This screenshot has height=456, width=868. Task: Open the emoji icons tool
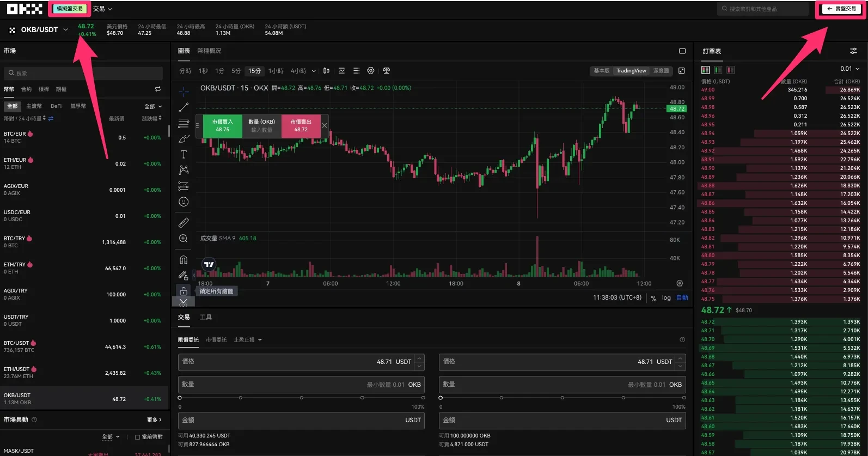184,202
